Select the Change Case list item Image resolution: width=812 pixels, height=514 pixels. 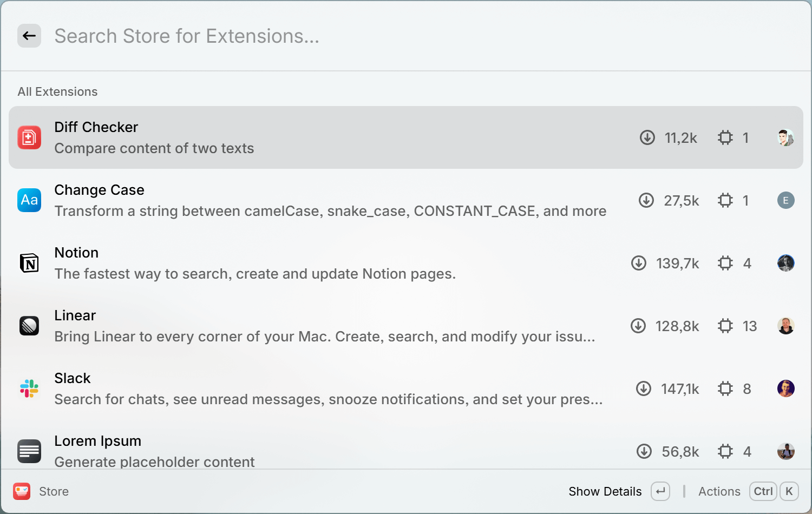(406, 200)
